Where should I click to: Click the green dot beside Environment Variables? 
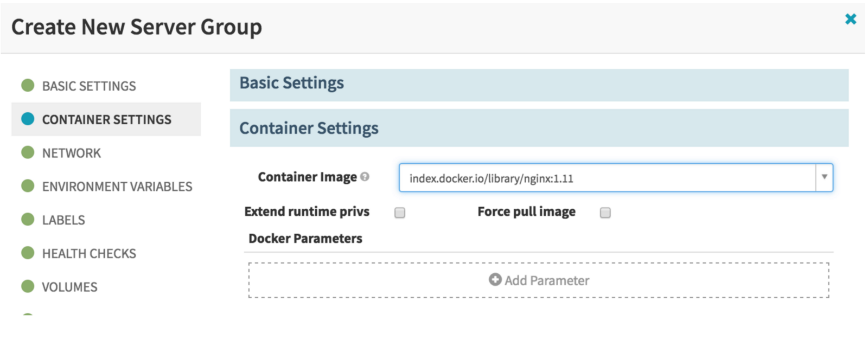(x=28, y=186)
